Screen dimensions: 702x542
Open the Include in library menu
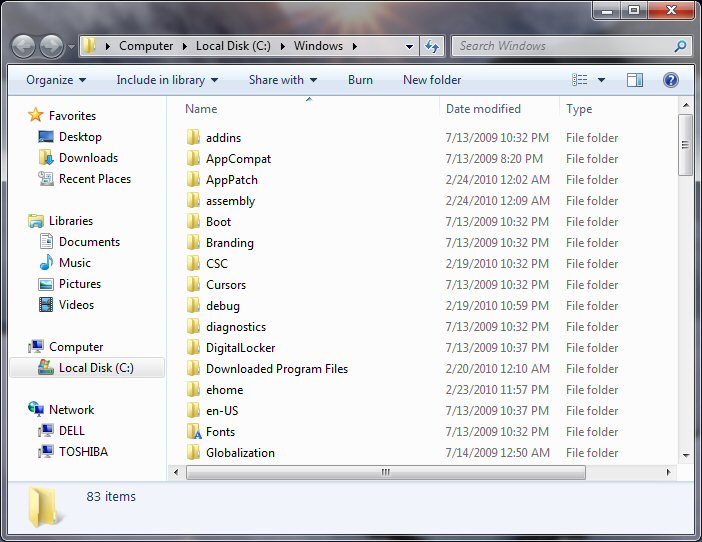coord(167,80)
